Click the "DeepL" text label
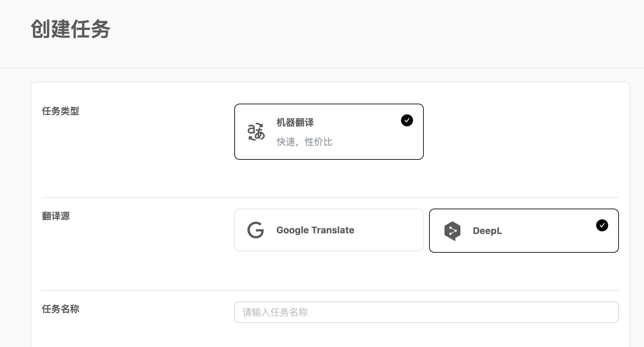Viewport: 644px width, 347px height. click(x=487, y=231)
